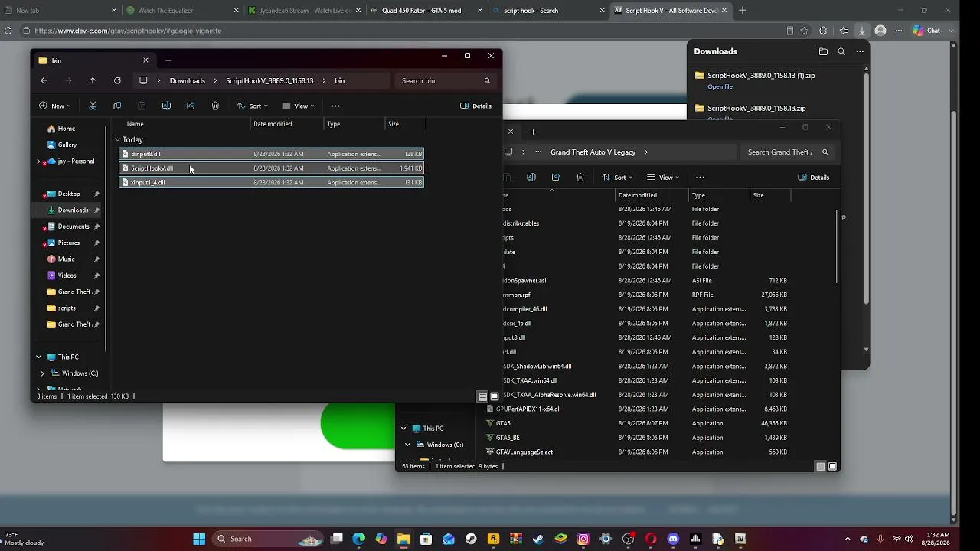980x551 pixels.
Task: Open Microsoft Edge from taskbar
Action: (359, 539)
